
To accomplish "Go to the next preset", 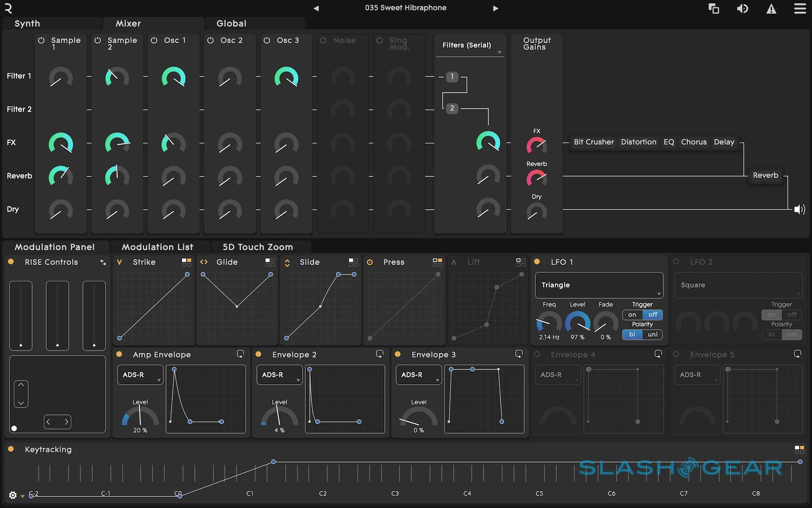I will click(x=495, y=8).
